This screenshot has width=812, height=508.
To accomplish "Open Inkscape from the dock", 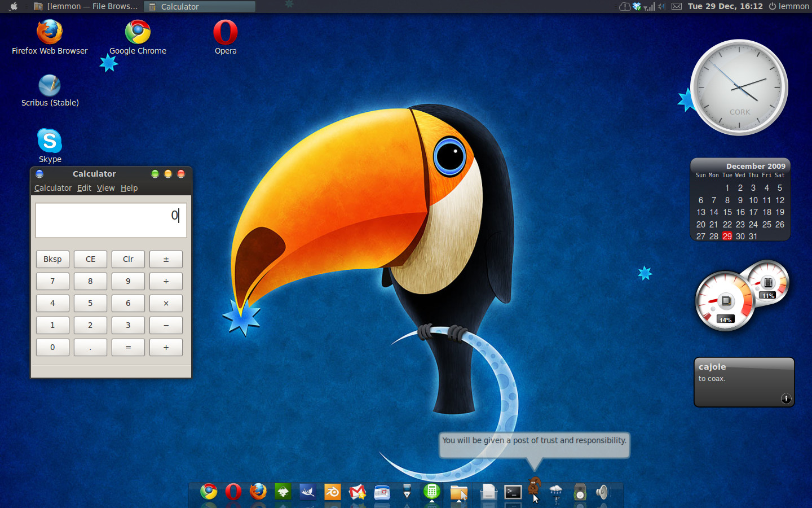I will pyautogui.click(x=283, y=492).
